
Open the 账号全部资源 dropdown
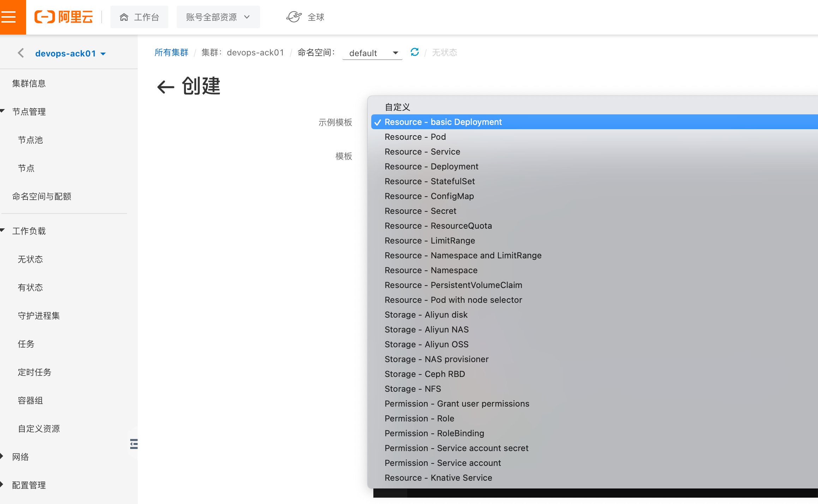218,17
